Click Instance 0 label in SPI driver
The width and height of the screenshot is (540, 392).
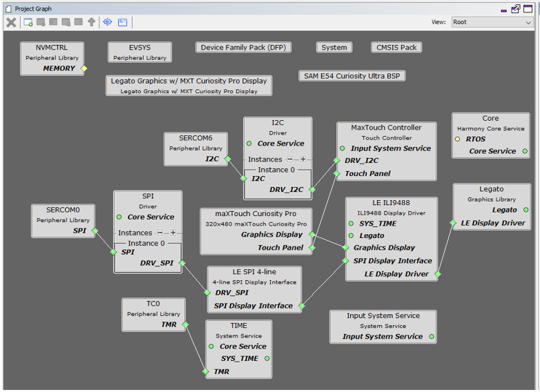coord(146,243)
